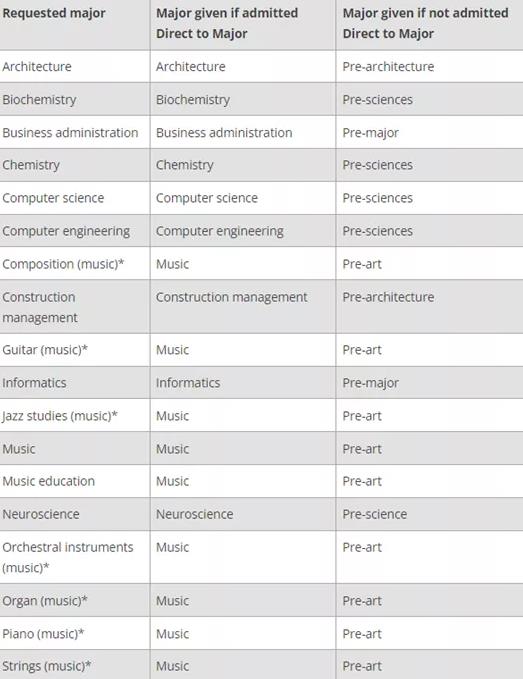Select Pre-art in the Piano (music)* row
The image size is (523, 679).
tap(362, 634)
